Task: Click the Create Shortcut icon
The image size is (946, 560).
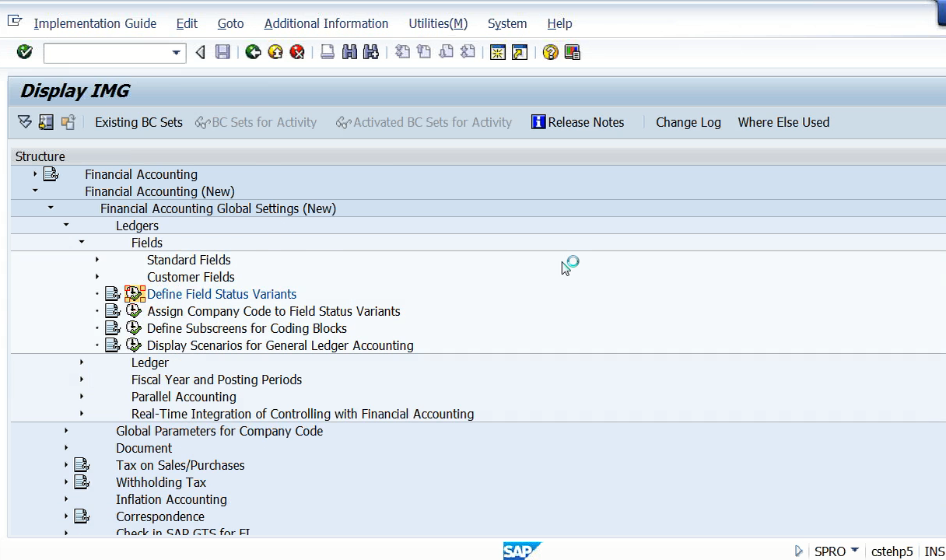Action: pos(520,52)
